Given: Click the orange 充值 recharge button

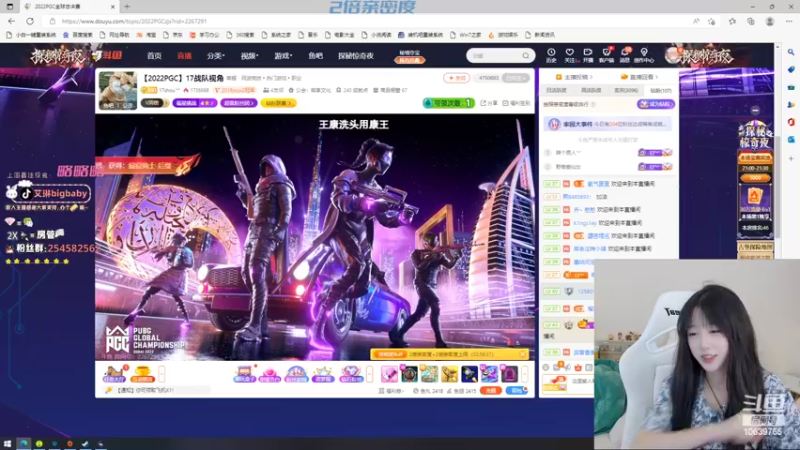Looking at the screenshot, I should click(491, 390).
